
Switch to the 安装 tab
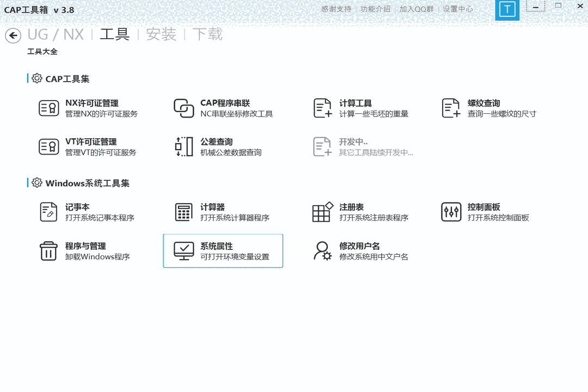[161, 34]
